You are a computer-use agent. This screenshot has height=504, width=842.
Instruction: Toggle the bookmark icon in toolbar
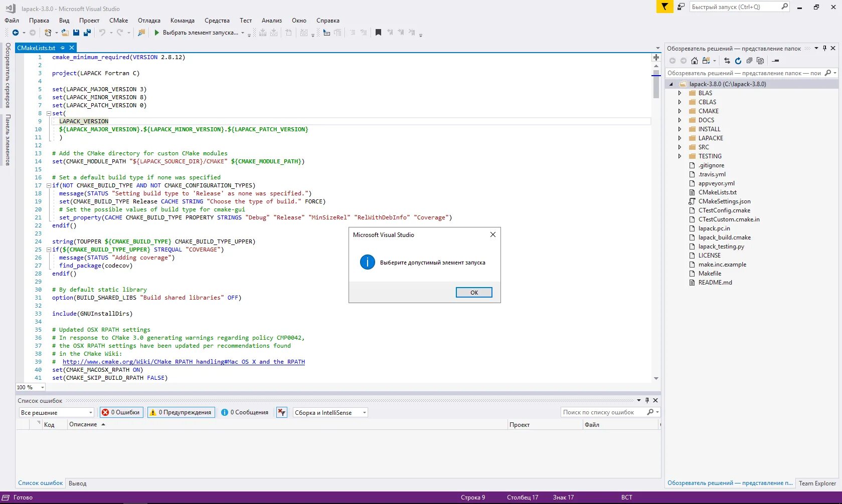coord(378,33)
